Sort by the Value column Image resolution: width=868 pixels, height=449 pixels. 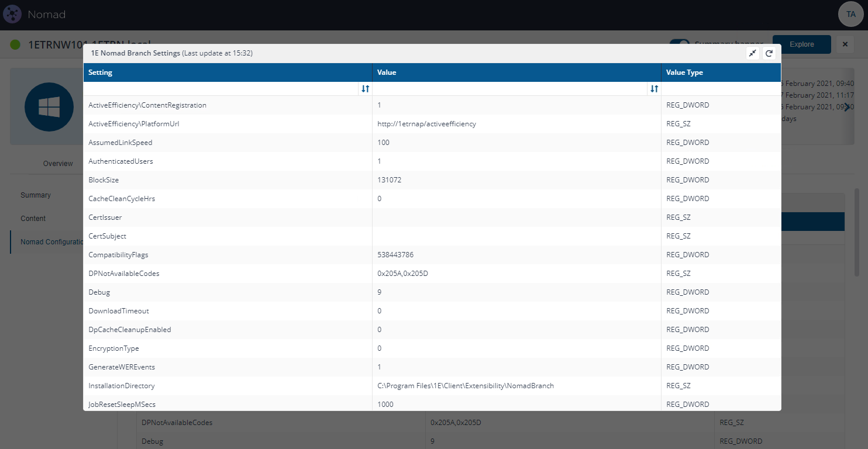pyautogui.click(x=654, y=89)
